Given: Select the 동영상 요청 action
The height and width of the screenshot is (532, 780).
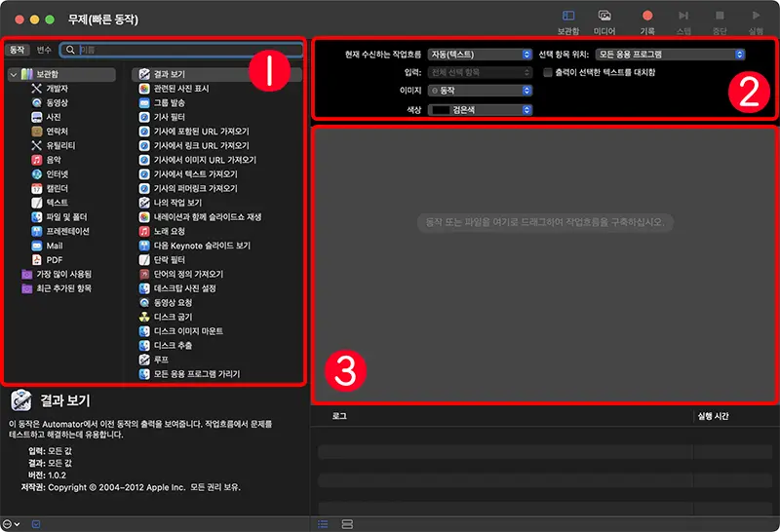Looking at the screenshot, I should coord(165,303).
